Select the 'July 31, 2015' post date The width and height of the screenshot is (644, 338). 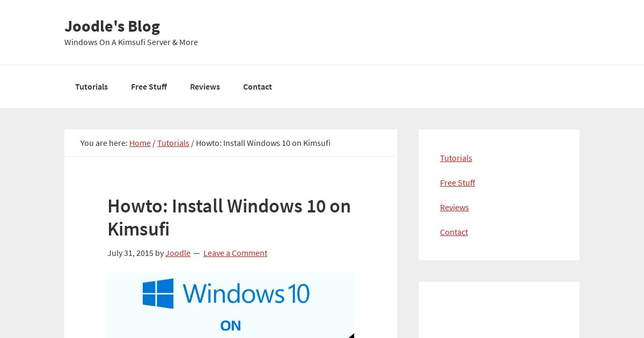point(130,253)
